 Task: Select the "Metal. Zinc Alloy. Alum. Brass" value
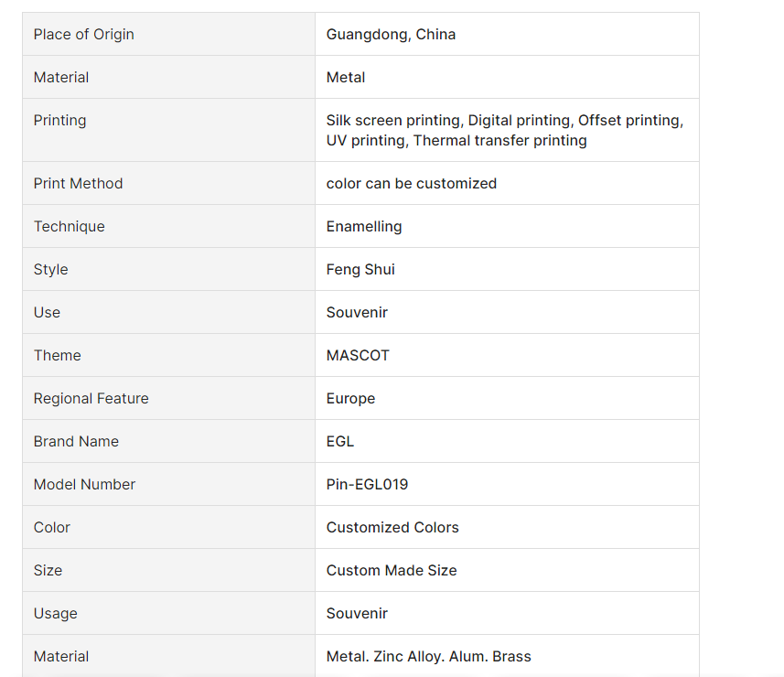coord(428,657)
